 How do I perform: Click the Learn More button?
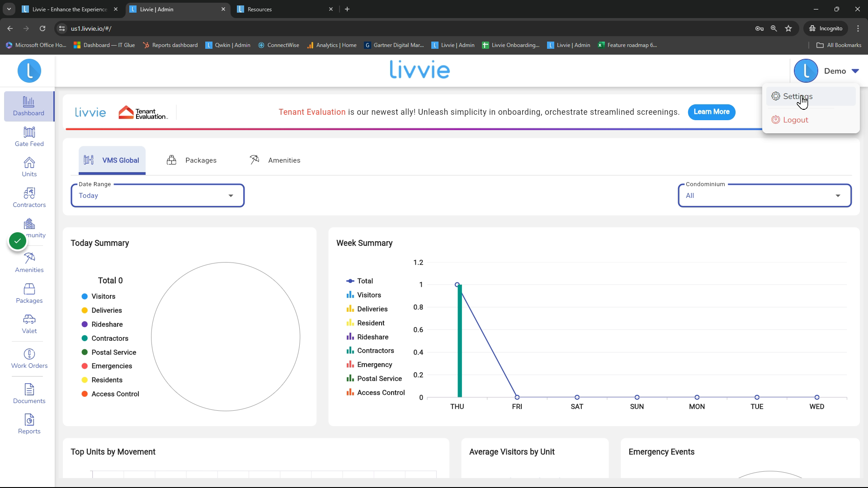click(x=712, y=112)
